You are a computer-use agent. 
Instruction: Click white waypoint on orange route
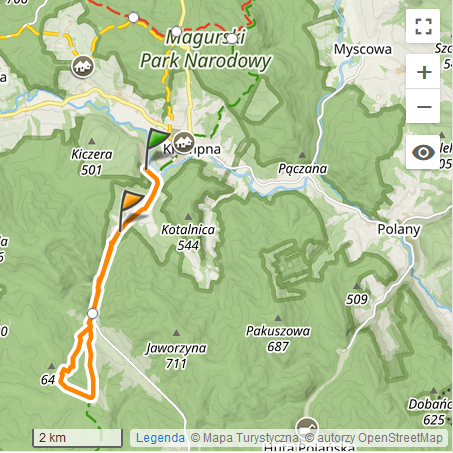pyautogui.click(x=92, y=314)
